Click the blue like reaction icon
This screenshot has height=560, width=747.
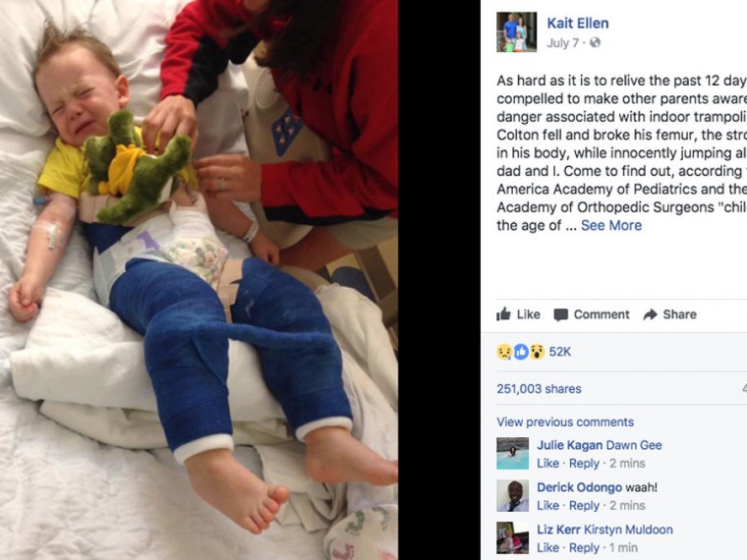tap(521, 352)
